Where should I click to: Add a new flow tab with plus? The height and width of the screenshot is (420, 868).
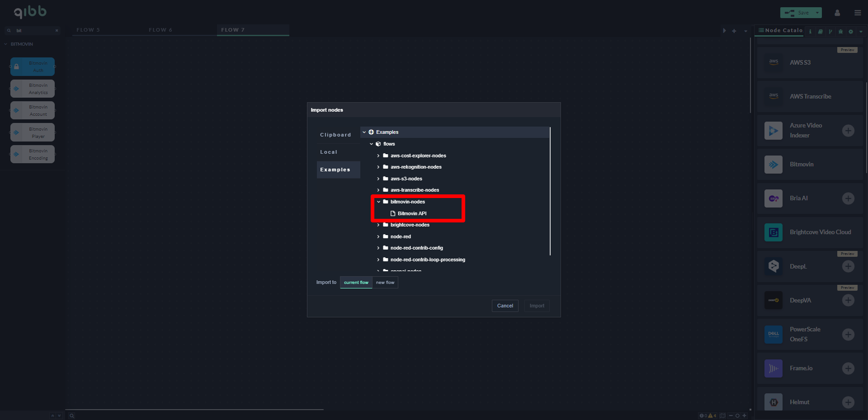[x=734, y=31]
